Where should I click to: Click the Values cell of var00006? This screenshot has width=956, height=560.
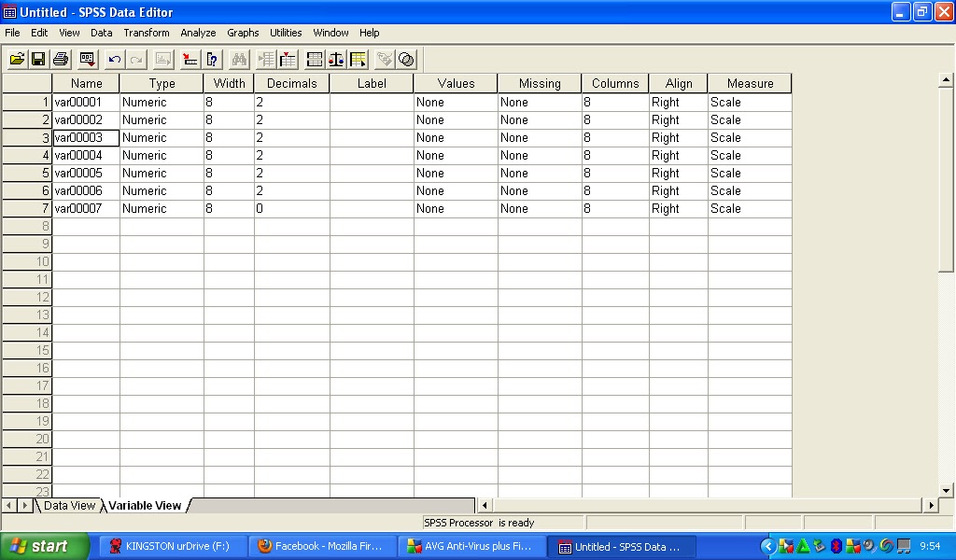(x=456, y=190)
